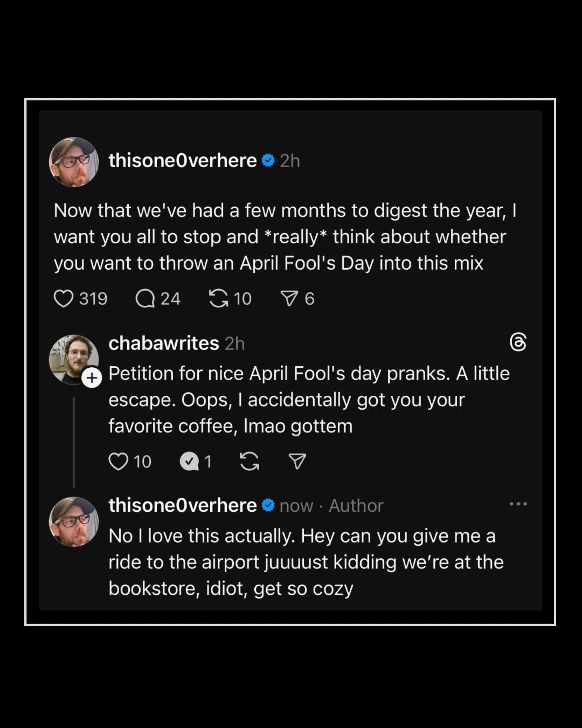Viewport: 582px width, 728px height.
Task: Repost the main thisone0verhere post
Action: click(x=218, y=298)
